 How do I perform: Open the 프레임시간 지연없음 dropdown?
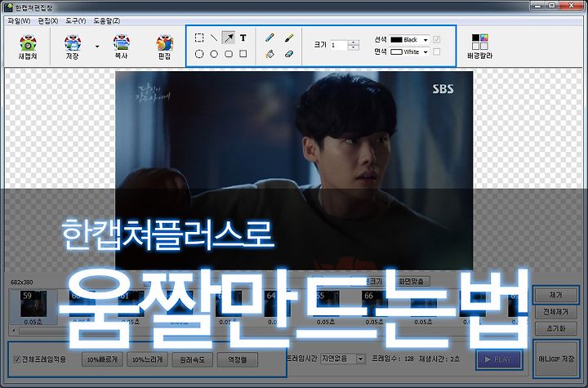point(343,359)
